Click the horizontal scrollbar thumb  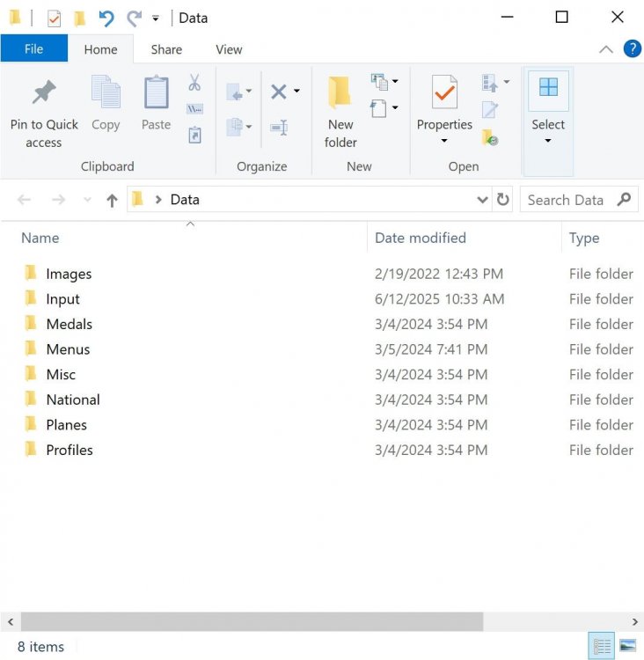252,621
